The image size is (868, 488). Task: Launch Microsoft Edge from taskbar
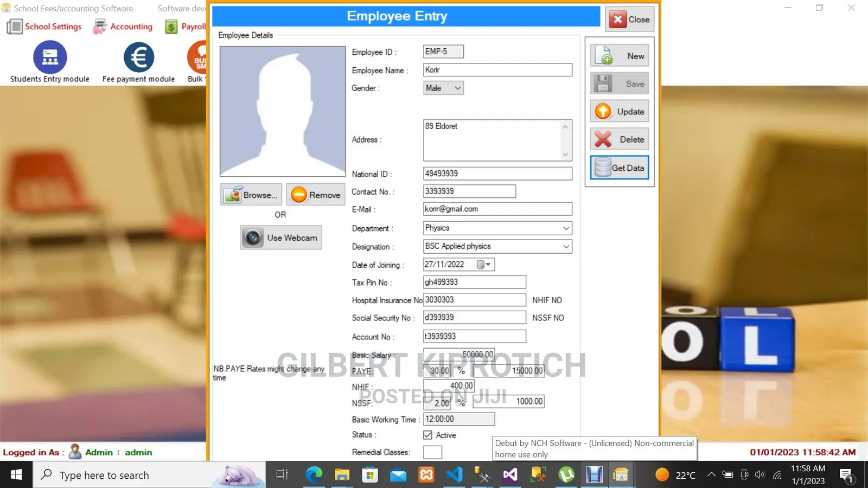(314, 475)
